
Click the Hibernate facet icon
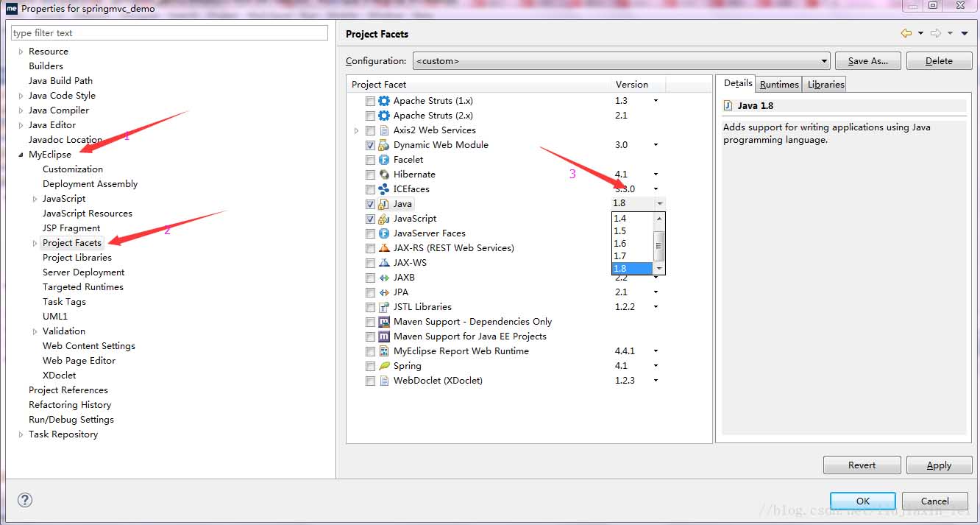coord(384,175)
